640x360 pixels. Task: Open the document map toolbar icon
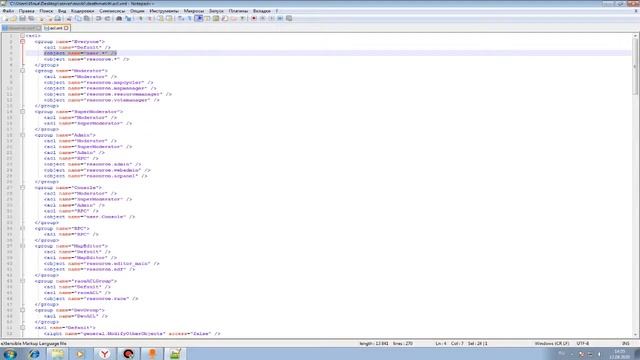(x=216, y=18)
